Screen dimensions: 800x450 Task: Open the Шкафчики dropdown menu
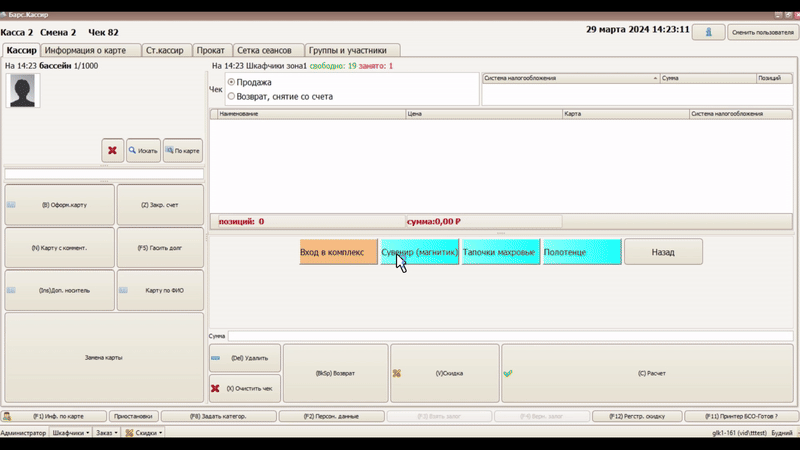[70, 433]
